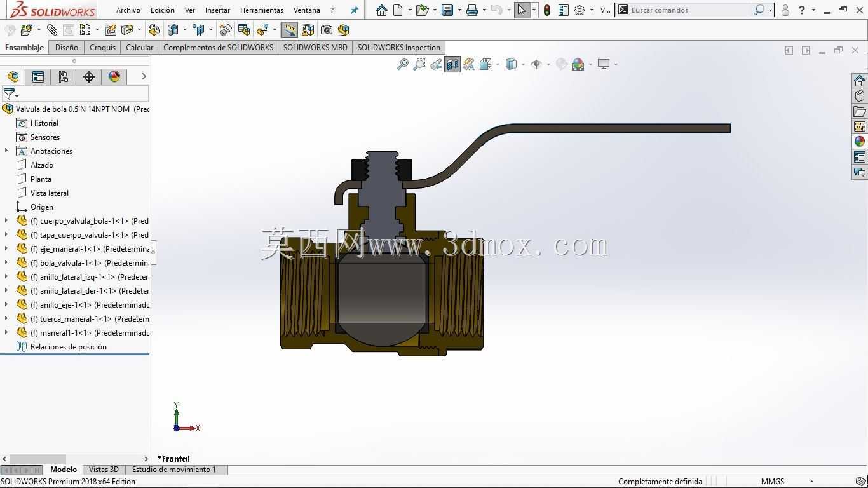Click the user login icon
Screen dimensions: 868x488
click(785, 10)
